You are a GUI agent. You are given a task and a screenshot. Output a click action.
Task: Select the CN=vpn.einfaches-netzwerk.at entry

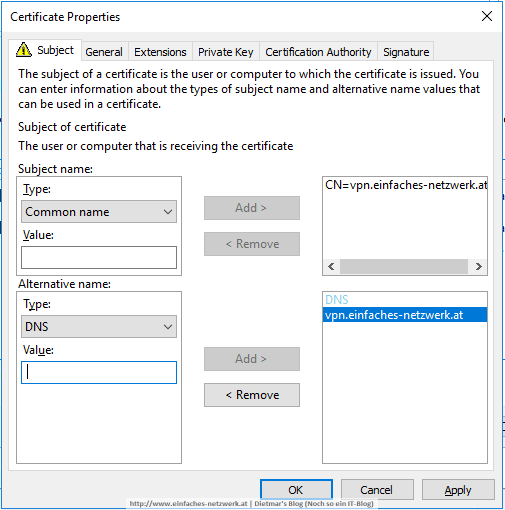click(406, 185)
